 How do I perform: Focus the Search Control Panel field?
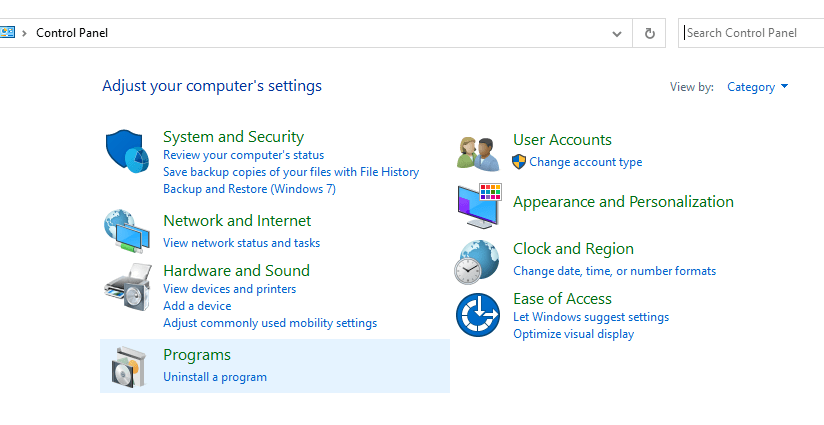tap(751, 33)
